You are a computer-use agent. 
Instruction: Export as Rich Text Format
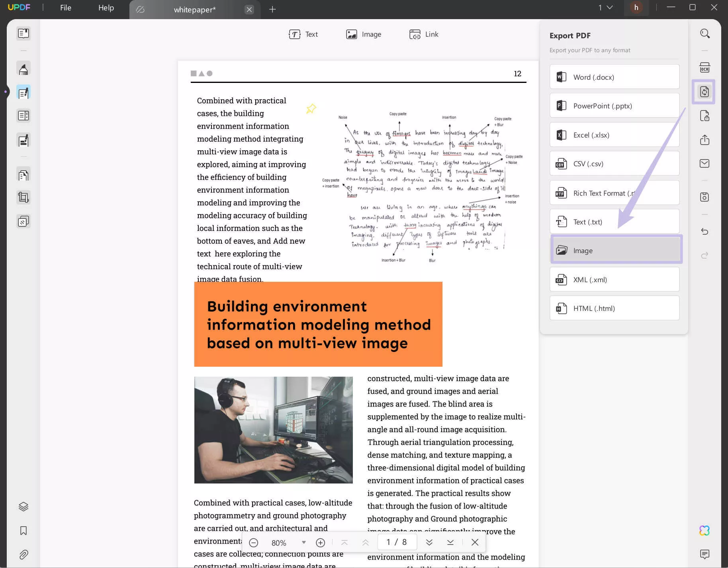[x=614, y=193]
